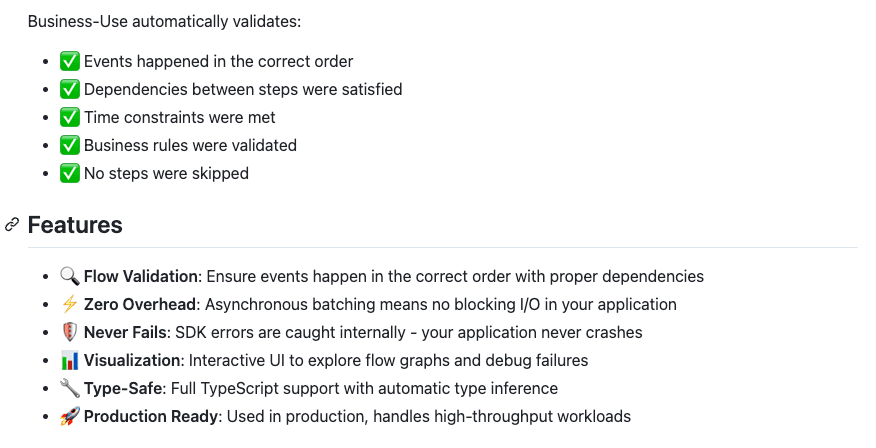
Task: Click the Features section heading
Action: [75, 225]
